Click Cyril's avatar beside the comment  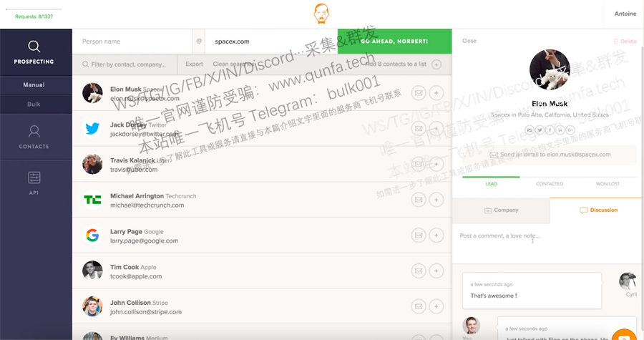point(628,281)
